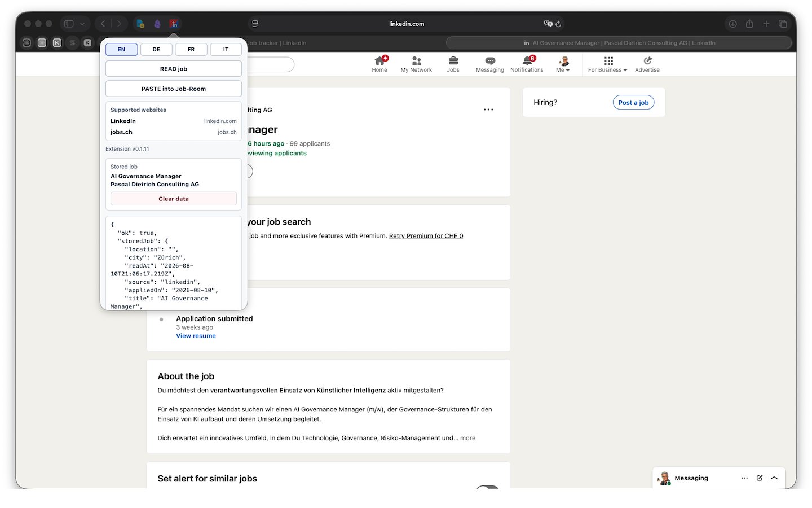Open View resume link
This screenshot has height=508, width=812.
click(x=196, y=336)
